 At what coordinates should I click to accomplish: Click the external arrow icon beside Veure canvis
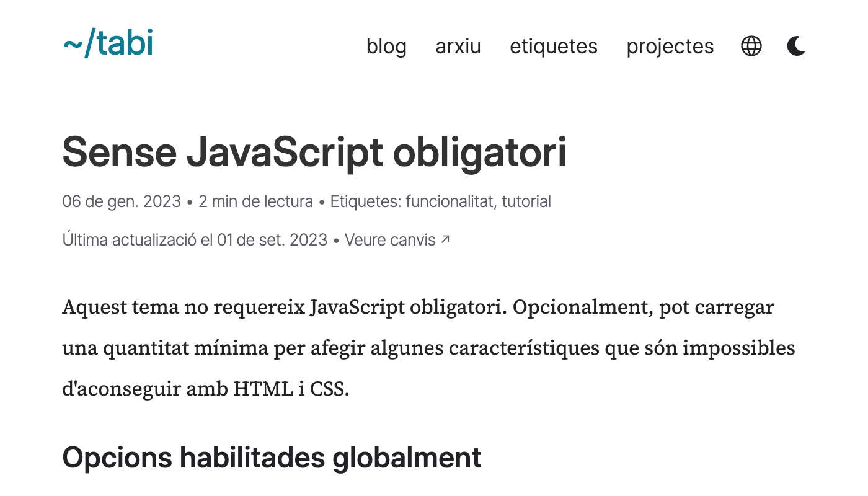click(x=445, y=239)
